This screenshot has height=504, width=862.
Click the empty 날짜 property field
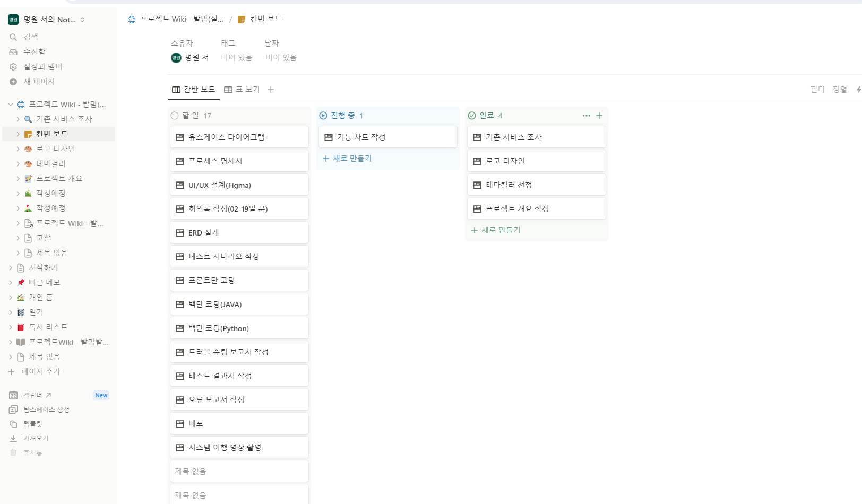pyautogui.click(x=281, y=58)
